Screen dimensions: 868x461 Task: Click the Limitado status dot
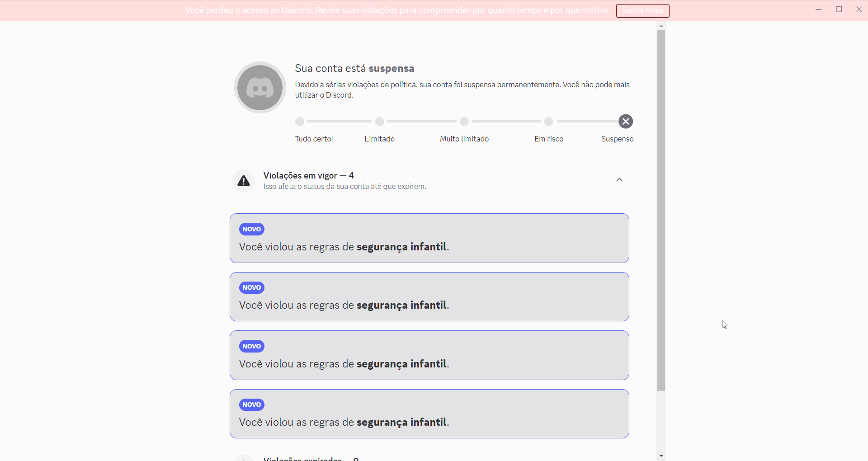(380, 122)
